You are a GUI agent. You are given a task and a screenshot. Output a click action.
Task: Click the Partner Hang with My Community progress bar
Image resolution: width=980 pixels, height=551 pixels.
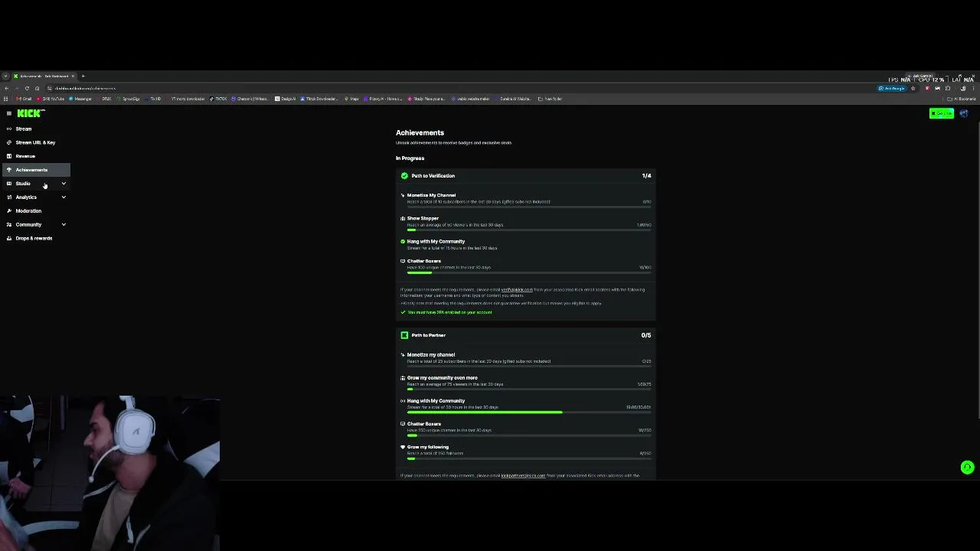pos(529,412)
